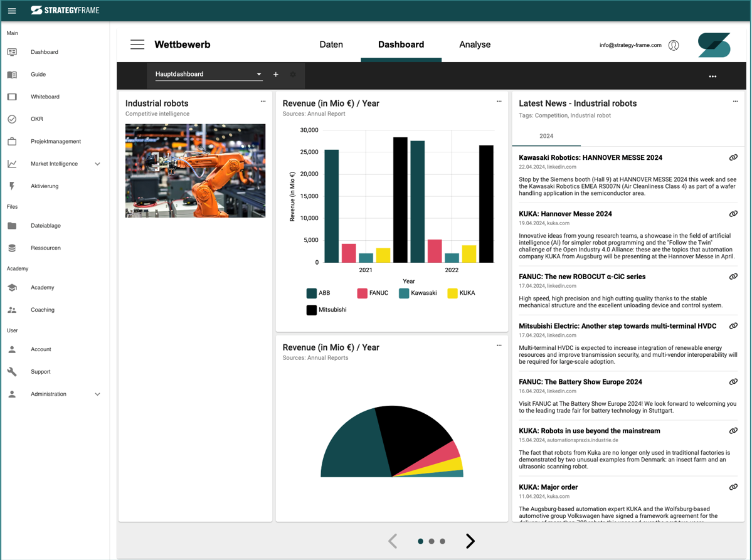Toggle FANUC legend entry in chart
This screenshot has width=752, height=560.
tap(373, 293)
